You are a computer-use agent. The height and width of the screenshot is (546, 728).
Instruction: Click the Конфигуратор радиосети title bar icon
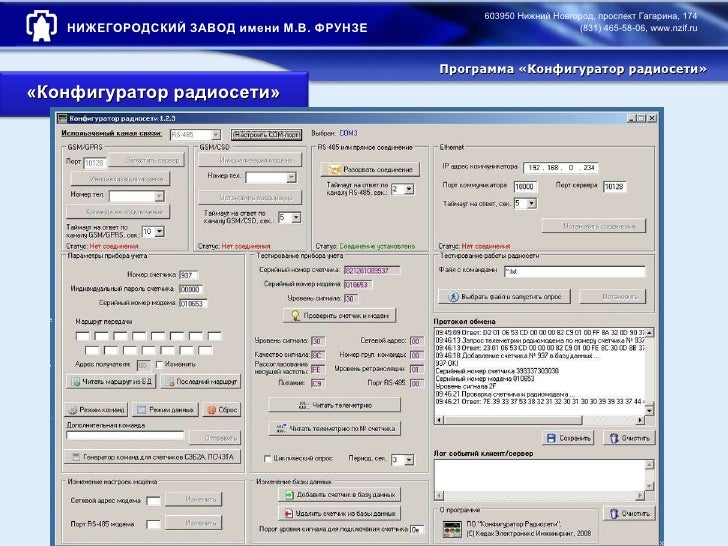63,118
